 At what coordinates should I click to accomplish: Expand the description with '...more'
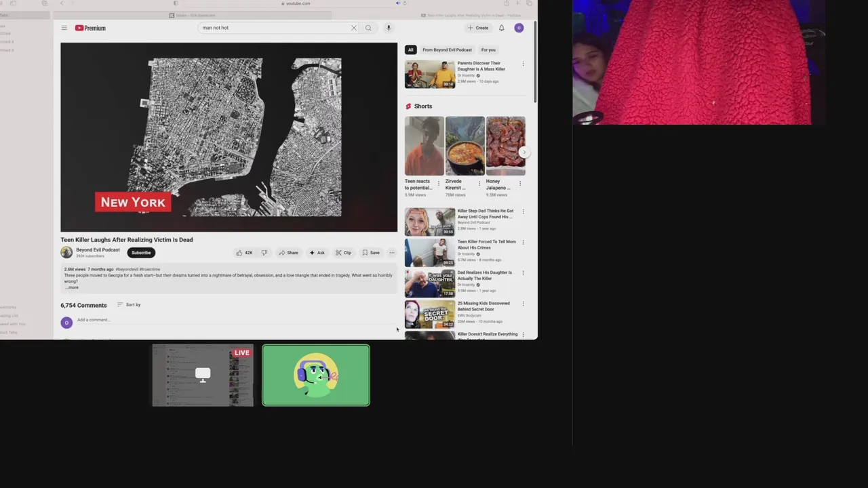point(72,287)
